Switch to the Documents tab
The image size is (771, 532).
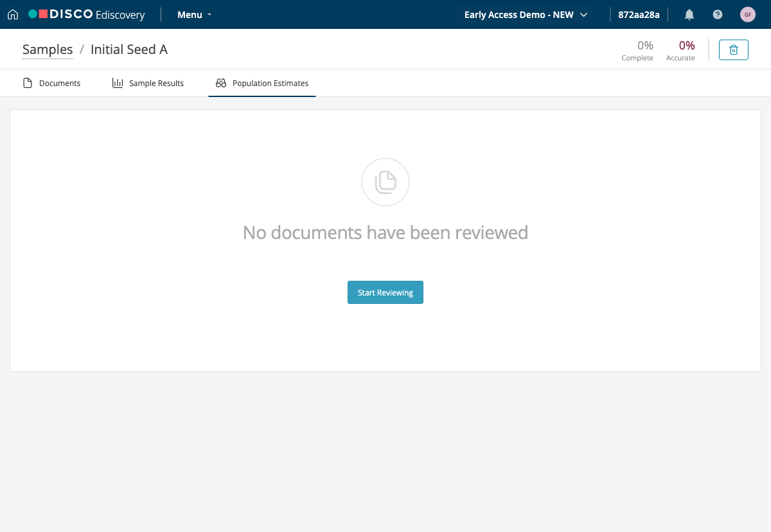52,83
